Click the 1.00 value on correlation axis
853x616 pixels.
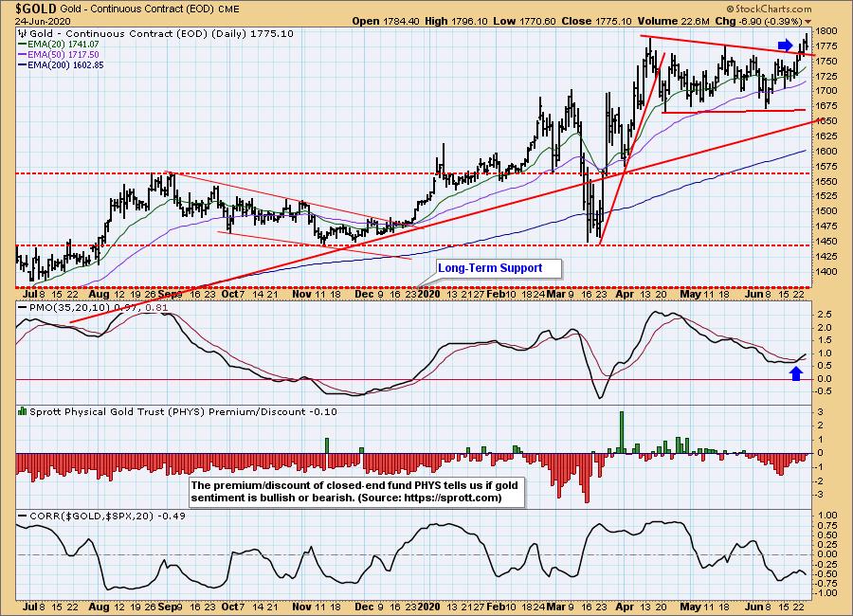pyautogui.click(x=826, y=516)
